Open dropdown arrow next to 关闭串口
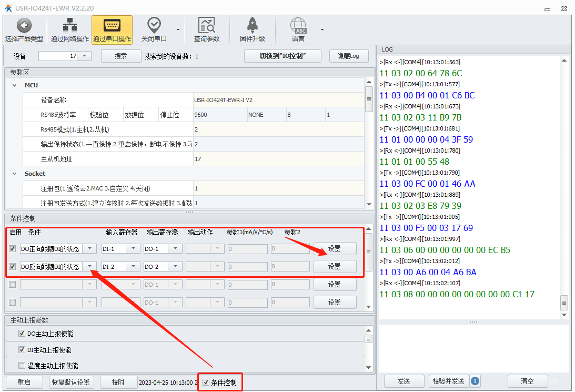This screenshot has width=575, height=392. tap(178, 29)
